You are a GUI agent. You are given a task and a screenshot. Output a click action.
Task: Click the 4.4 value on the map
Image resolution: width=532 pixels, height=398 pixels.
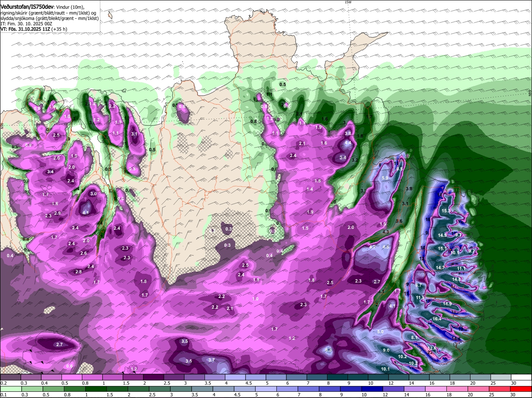348,143
